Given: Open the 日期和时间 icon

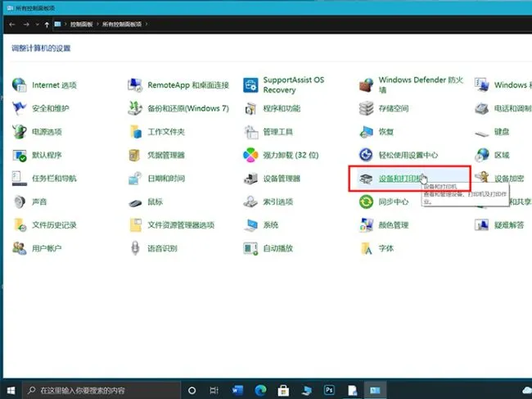Looking at the screenshot, I should (135, 179).
